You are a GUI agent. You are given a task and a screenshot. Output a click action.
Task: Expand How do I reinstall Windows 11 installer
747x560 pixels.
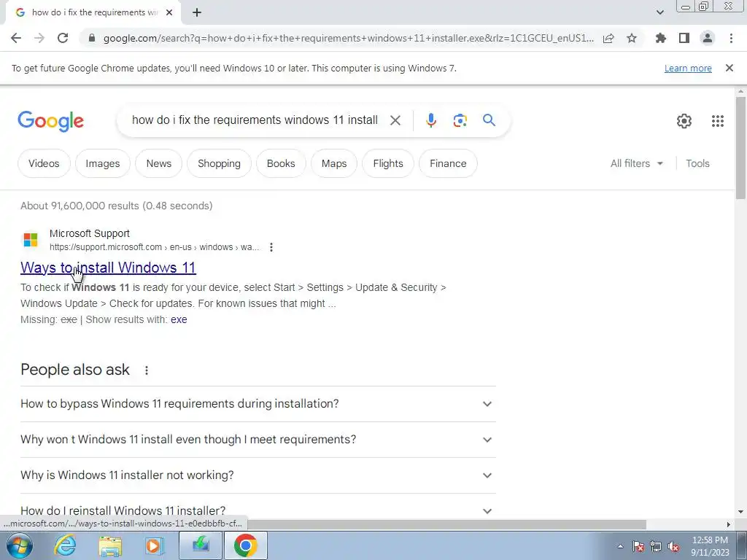tap(258, 510)
